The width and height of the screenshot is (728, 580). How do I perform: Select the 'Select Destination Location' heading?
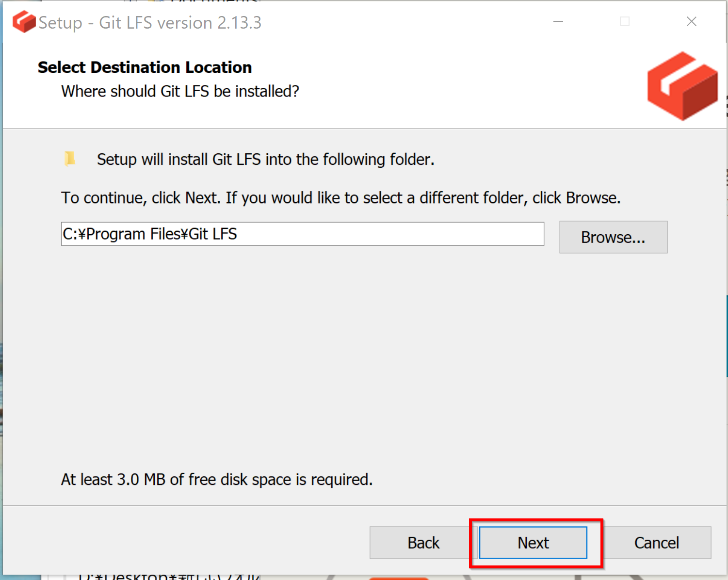pyautogui.click(x=145, y=67)
